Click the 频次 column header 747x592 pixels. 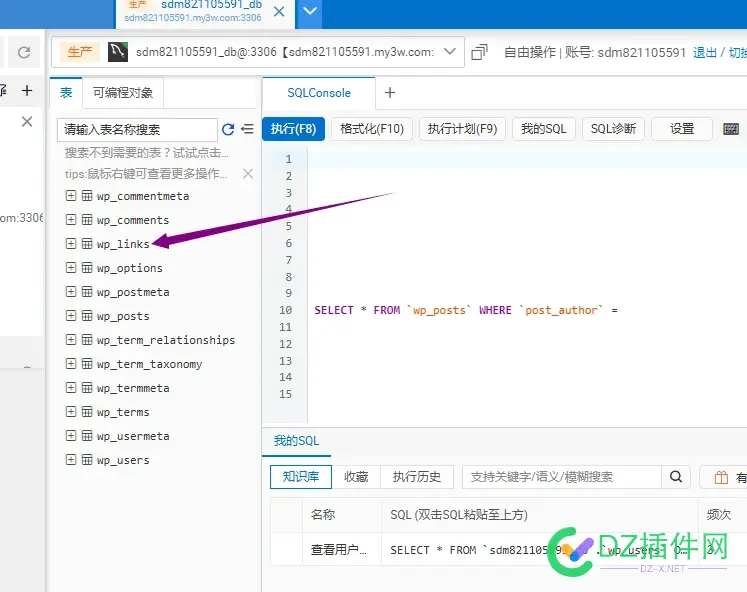pos(718,515)
